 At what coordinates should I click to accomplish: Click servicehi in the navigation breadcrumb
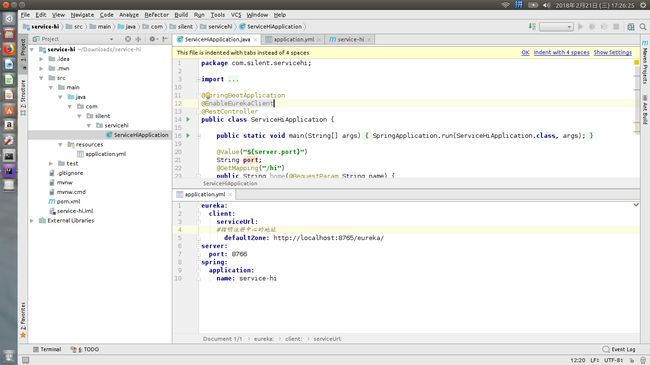[x=216, y=27]
